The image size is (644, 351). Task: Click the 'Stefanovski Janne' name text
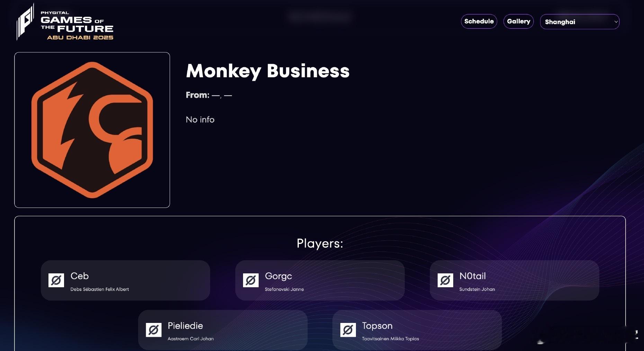click(x=284, y=289)
